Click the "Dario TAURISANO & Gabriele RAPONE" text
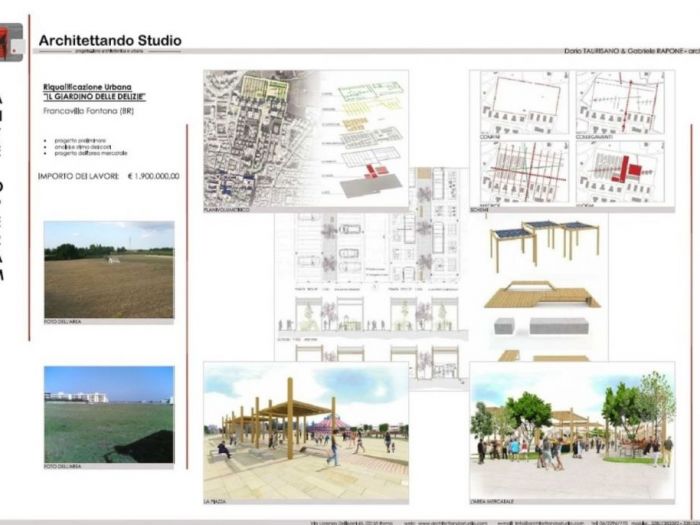The height and width of the screenshot is (525, 700). pyautogui.click(x=624, y=51)
